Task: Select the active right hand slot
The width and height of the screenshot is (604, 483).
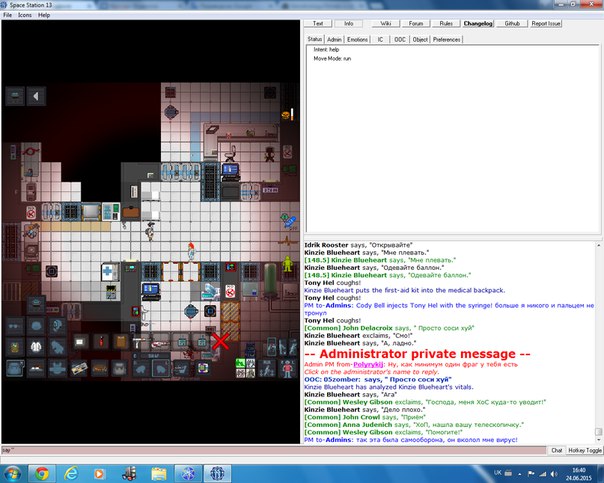Action: tap(161, 369)
